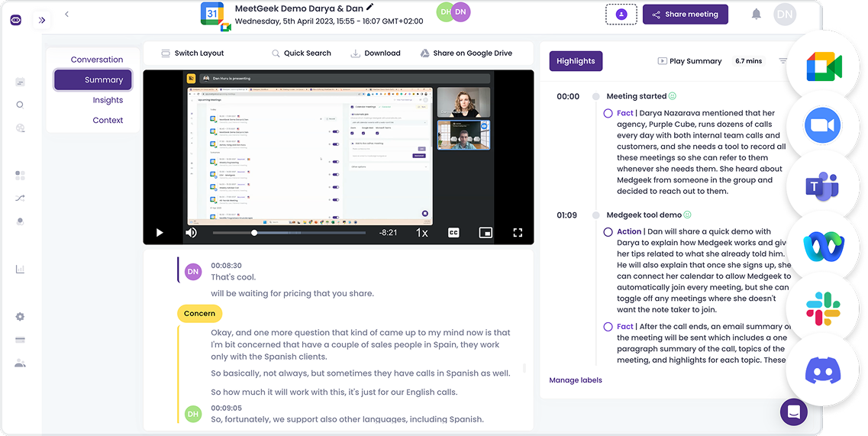Open the Context tab

108,120
